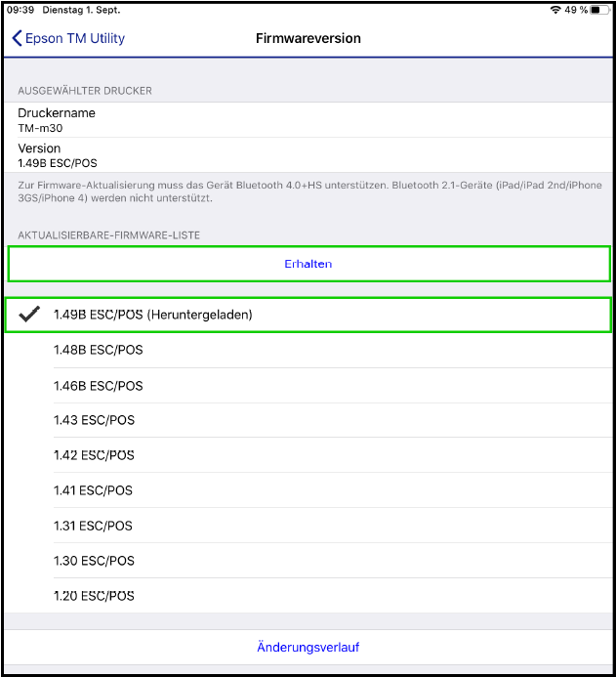Open Änderungsverlauf change history
Image resolution: width=616 pixels, height=677 pixels.
[x=308, y=648]
